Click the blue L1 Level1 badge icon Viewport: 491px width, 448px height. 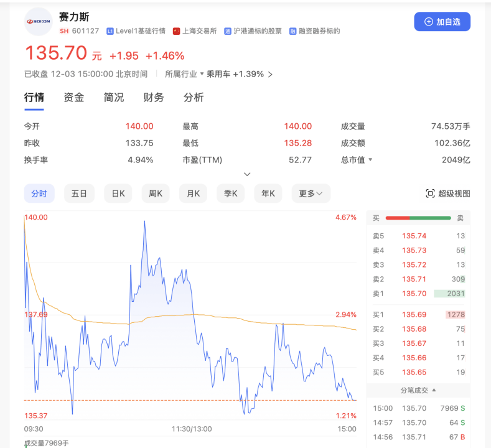(x=110, y=31)
